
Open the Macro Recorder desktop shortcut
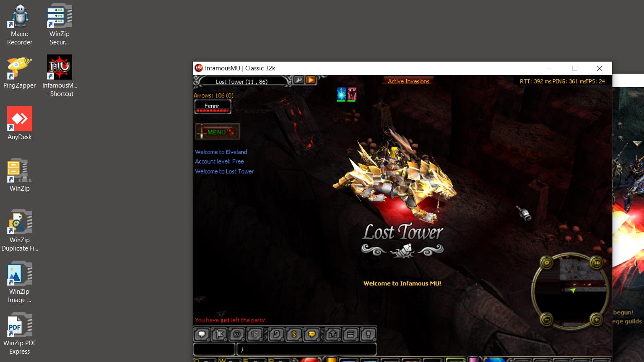pos(20,24)
